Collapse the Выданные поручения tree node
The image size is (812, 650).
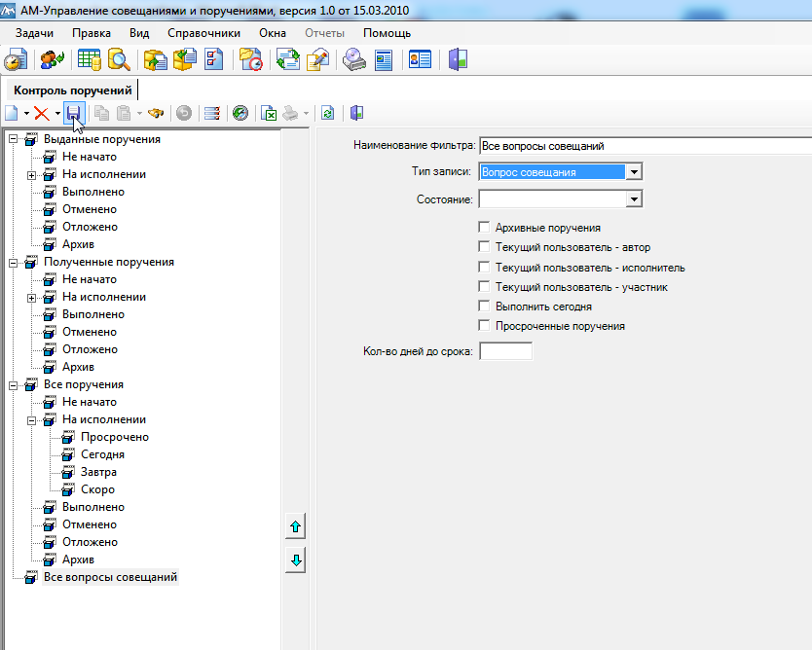point(13,139)
